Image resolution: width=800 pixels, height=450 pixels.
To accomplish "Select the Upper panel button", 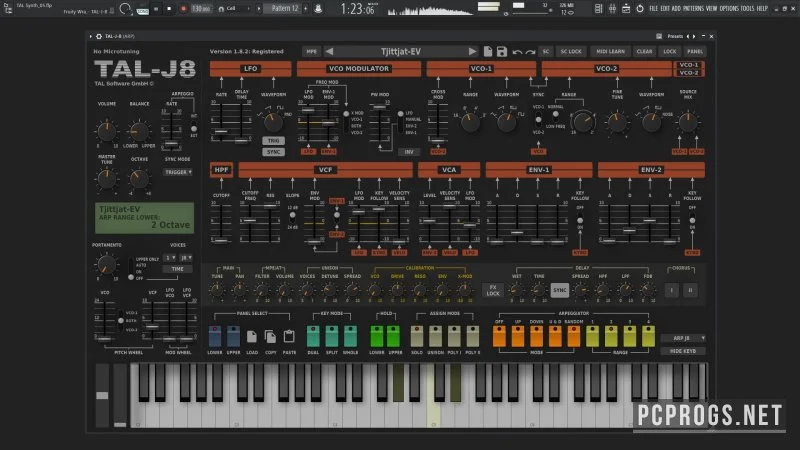I will tap(233, 336).
